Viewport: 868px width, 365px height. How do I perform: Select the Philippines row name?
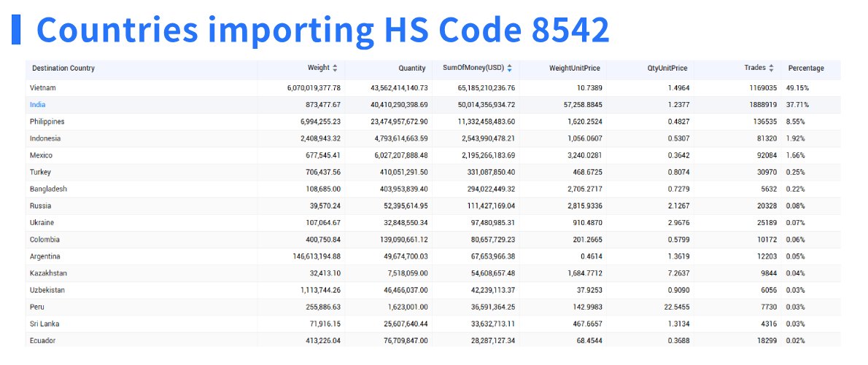click(x=47, y=122)
